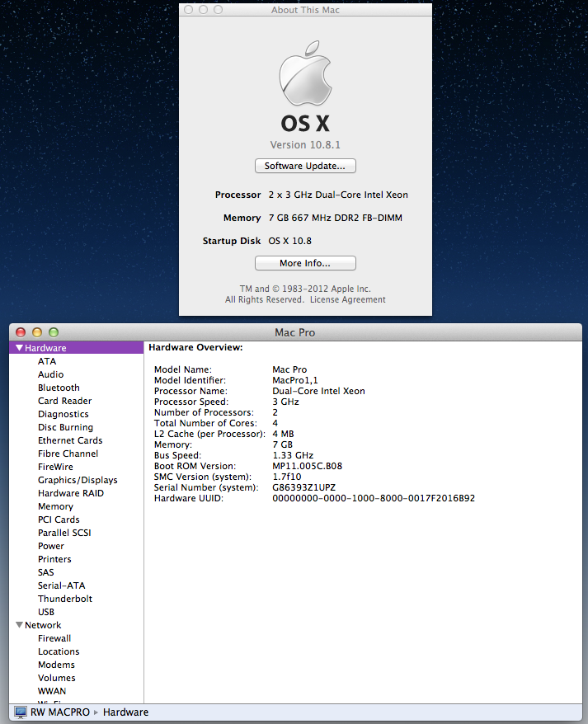Select PCI Cards in the sidebar

tap(59, 519)
